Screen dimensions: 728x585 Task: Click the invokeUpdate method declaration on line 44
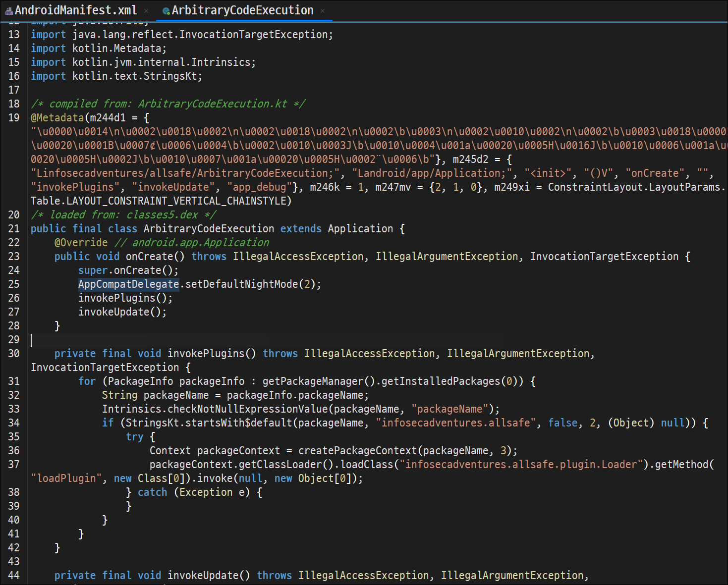pos(203,576)
